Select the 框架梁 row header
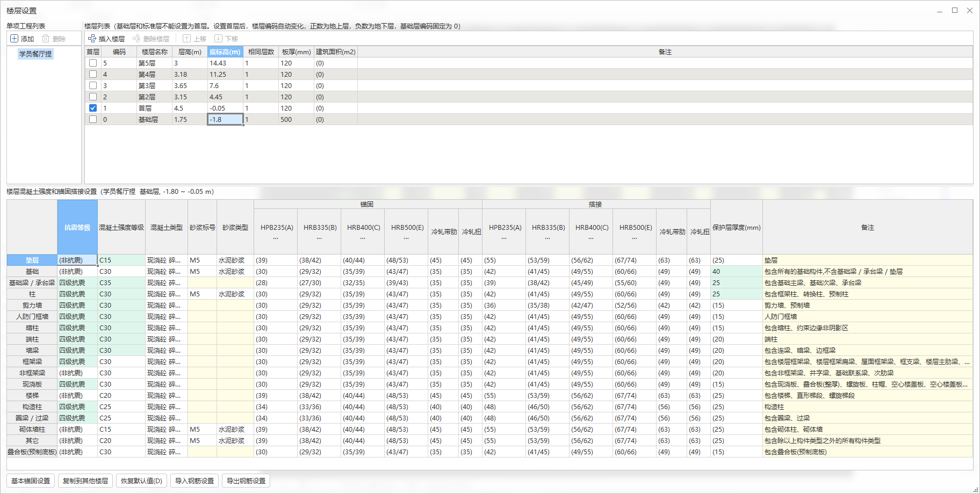 pyautogui.click(x=32, y=361)
